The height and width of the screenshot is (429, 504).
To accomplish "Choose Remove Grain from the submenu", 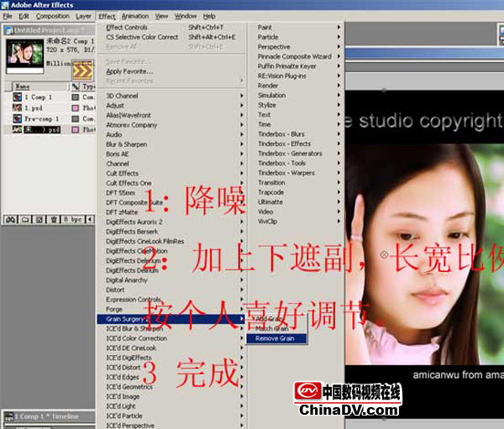I will click(276, 338).
